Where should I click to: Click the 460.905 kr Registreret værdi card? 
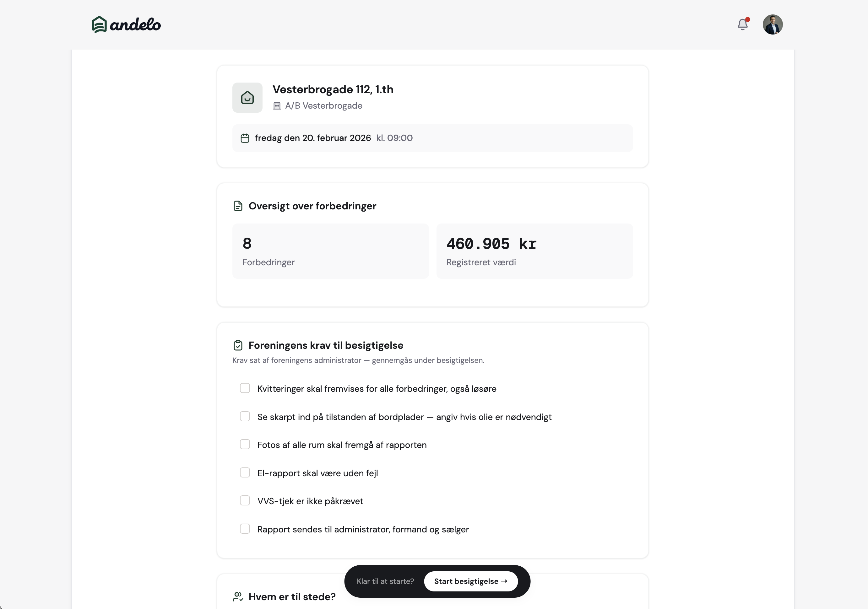click(534, 251)
